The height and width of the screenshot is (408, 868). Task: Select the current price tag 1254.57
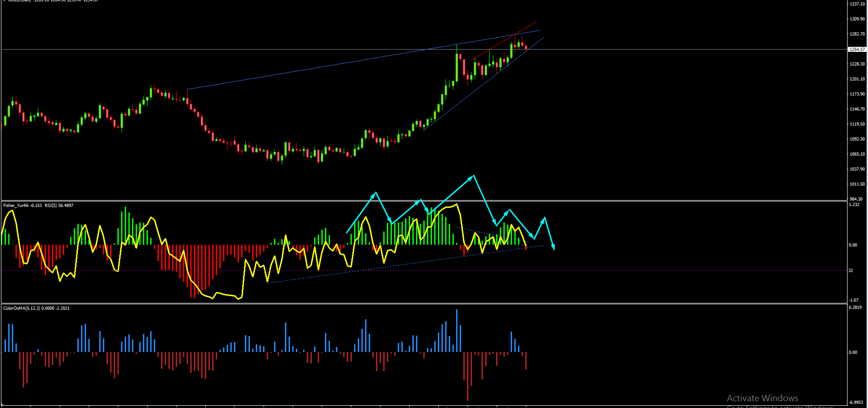pos(857,49)
